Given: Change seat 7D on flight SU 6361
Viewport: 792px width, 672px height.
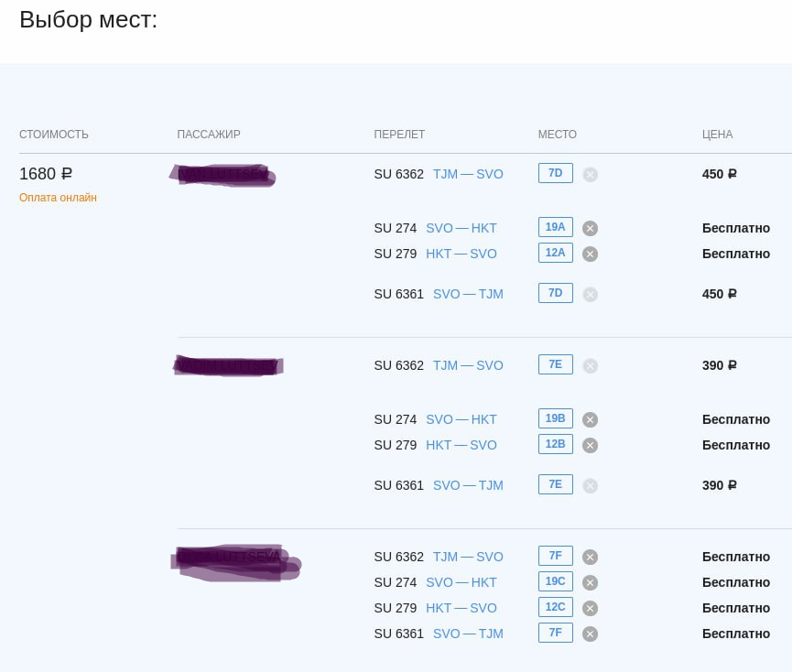Looking at the screenshot, I should 555,293.
